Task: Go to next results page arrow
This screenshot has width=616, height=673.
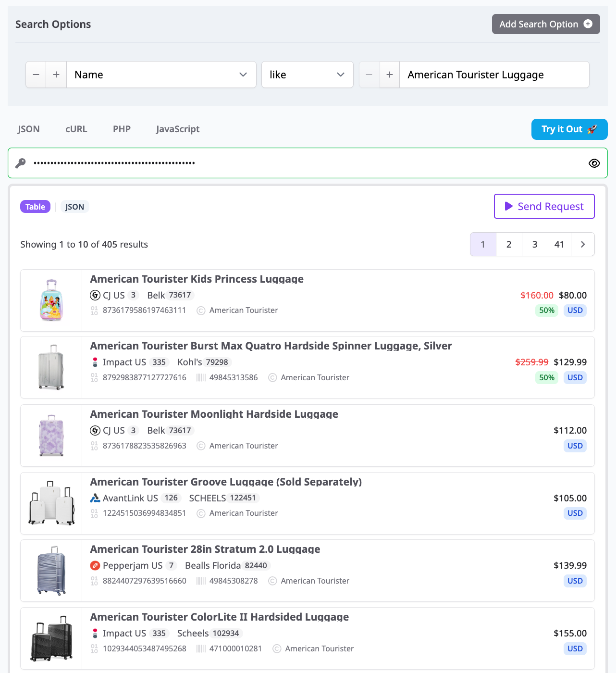Action: coord(583,244)
